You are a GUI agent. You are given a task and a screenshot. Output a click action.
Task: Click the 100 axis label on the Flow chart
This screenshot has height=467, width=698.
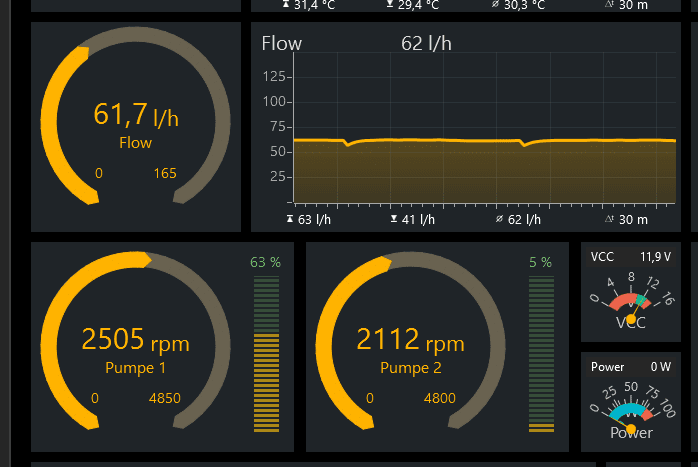point(274,102)
